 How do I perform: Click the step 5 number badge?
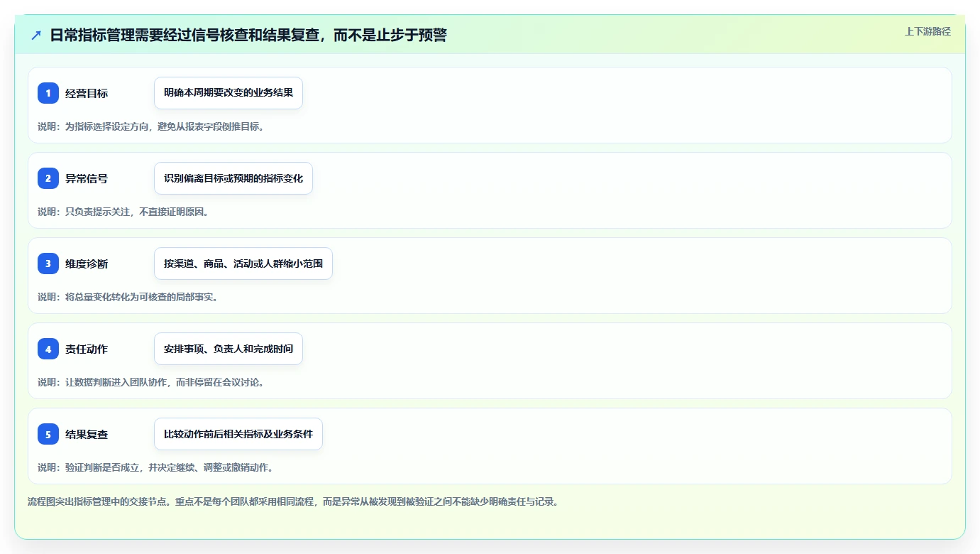point(48,434)
